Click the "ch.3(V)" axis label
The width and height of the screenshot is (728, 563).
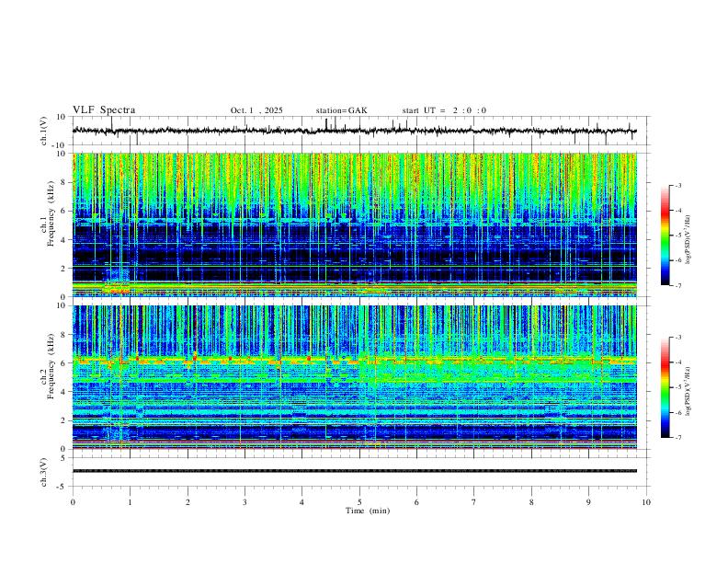pyautogui.click(x=44, y=472)
